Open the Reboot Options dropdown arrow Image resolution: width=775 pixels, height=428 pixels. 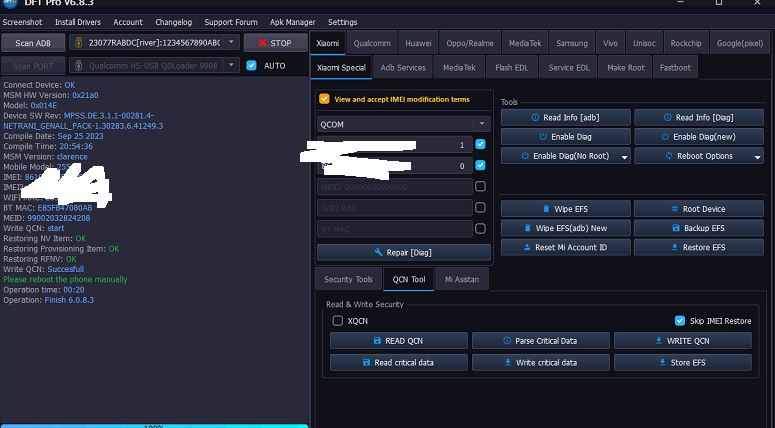(x=757, y=157)
